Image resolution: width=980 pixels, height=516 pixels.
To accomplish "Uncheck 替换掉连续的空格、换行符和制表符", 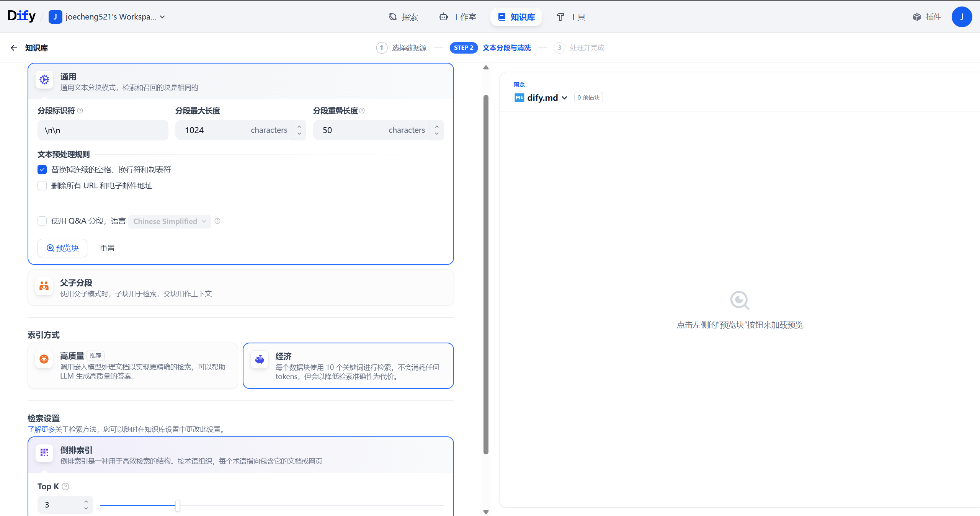I will [x=42, y=169].
